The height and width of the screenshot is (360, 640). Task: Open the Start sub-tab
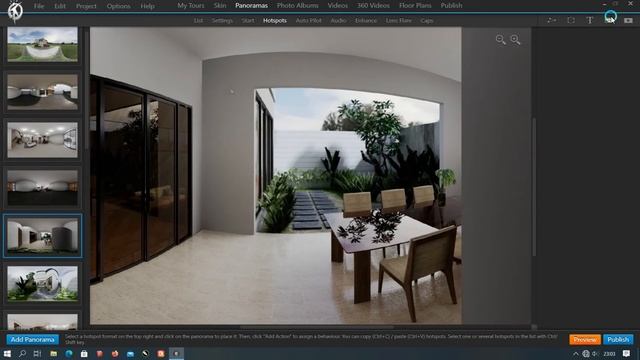tap(248, 20)
